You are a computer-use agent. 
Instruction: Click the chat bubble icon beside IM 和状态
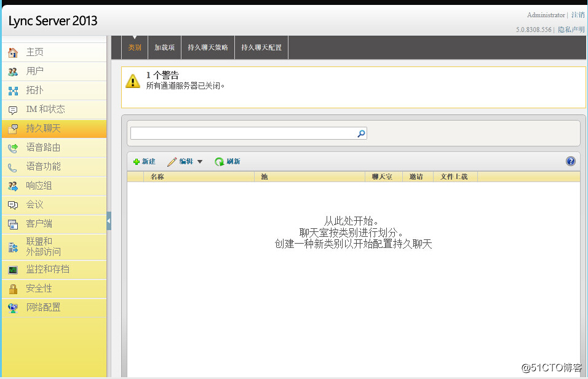tap(13, 110)
